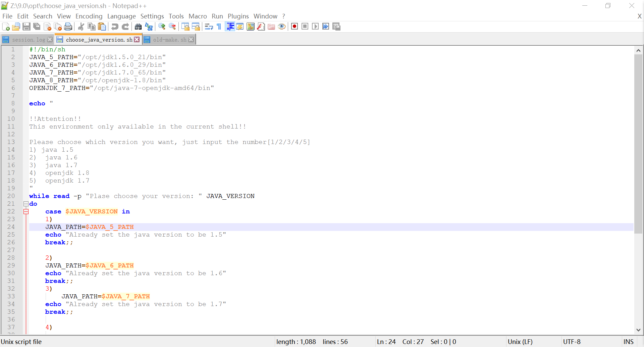Toggle Show Indent Guide button
This screenshot has width=644, height=347.
click(230, 27)
